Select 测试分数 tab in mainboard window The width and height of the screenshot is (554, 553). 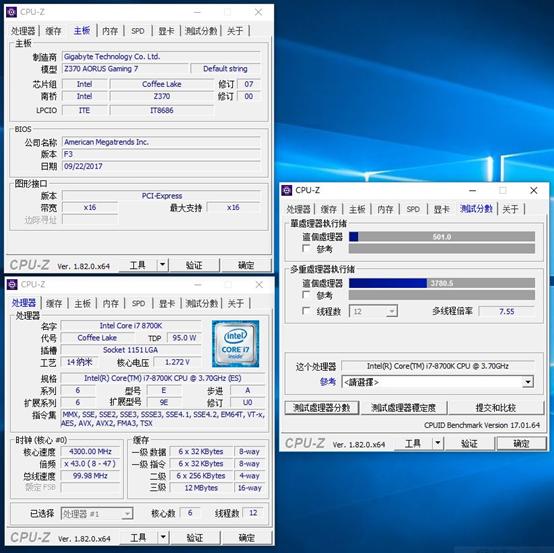201,31
